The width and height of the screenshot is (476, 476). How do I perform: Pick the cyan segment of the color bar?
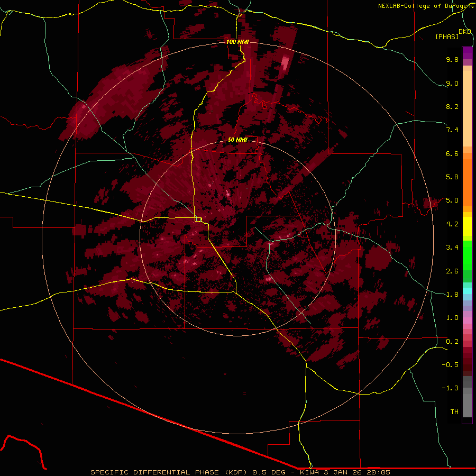pyautogui.click(x=467, y=291)
